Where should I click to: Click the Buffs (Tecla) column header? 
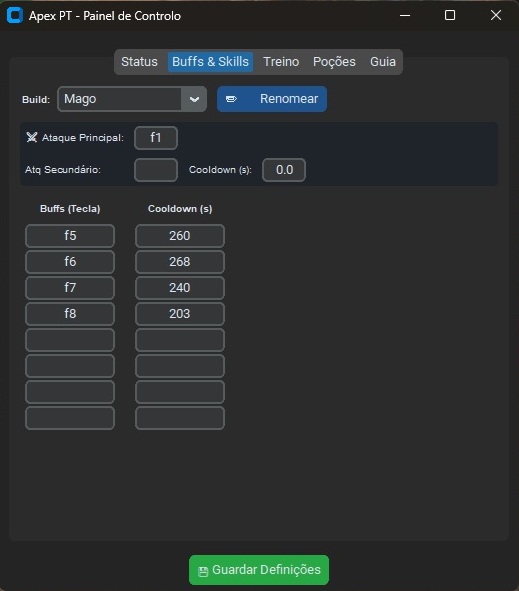[x=70, y=209]
